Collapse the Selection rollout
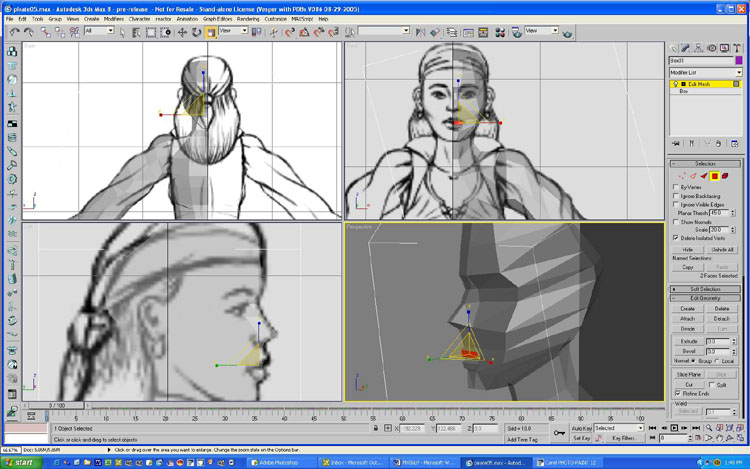750x469 pixels. pyautogui.click(x=705, y=164)
